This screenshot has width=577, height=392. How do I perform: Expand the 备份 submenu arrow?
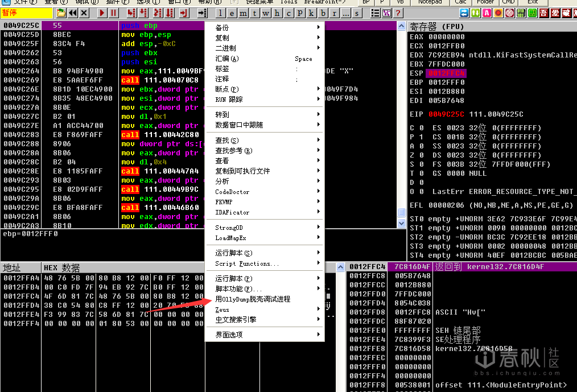318,27
